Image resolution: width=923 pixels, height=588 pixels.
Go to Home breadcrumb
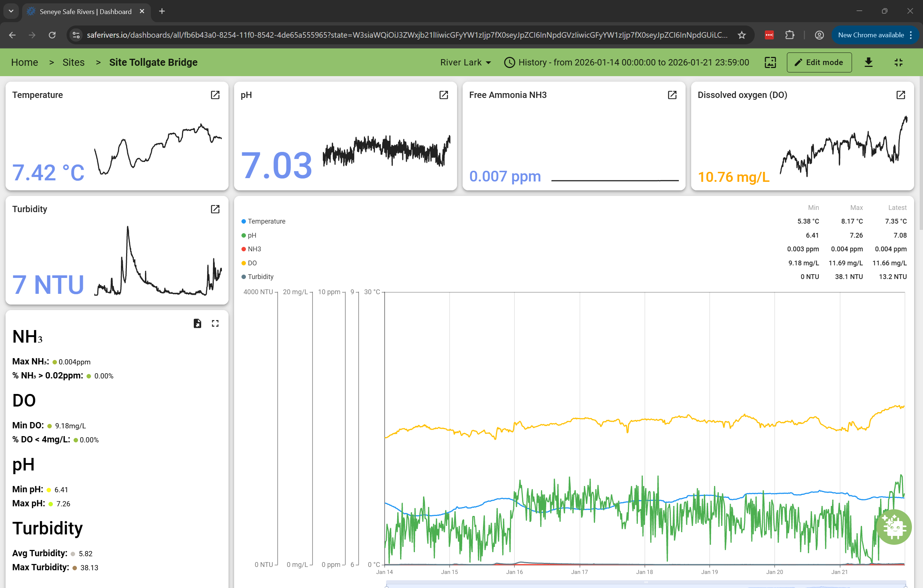(24, 62)
